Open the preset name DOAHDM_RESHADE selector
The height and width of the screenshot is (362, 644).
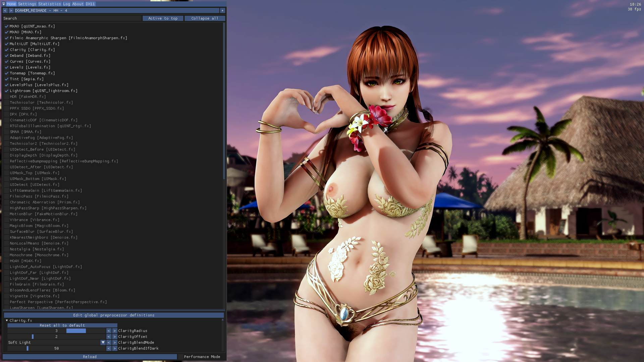116,11
